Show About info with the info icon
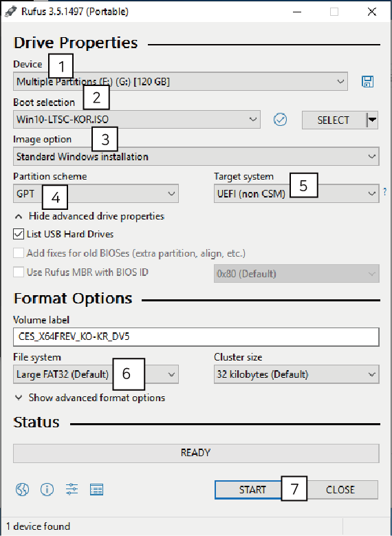392x536 pixels. pos(47,489)
